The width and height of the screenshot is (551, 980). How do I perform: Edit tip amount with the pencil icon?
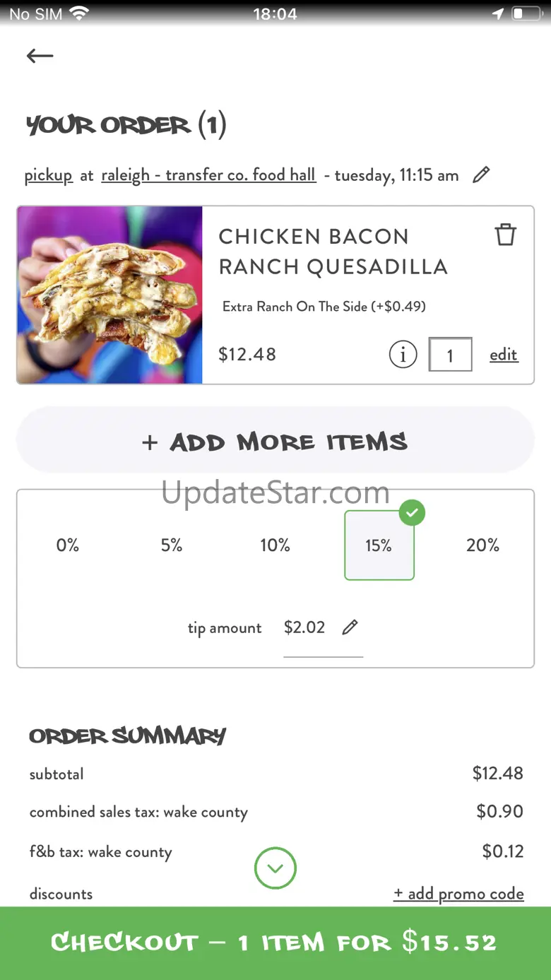[x=350, y=627]
